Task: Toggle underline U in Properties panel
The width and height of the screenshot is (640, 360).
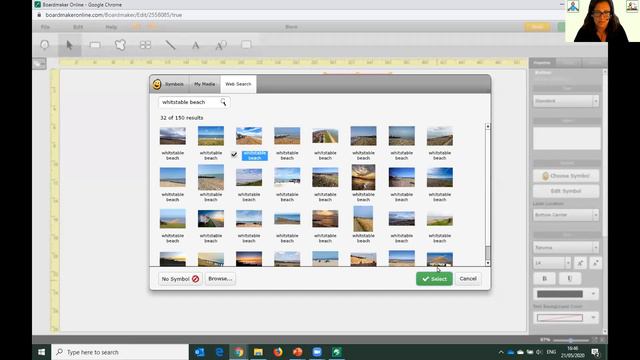Action: 569,278
